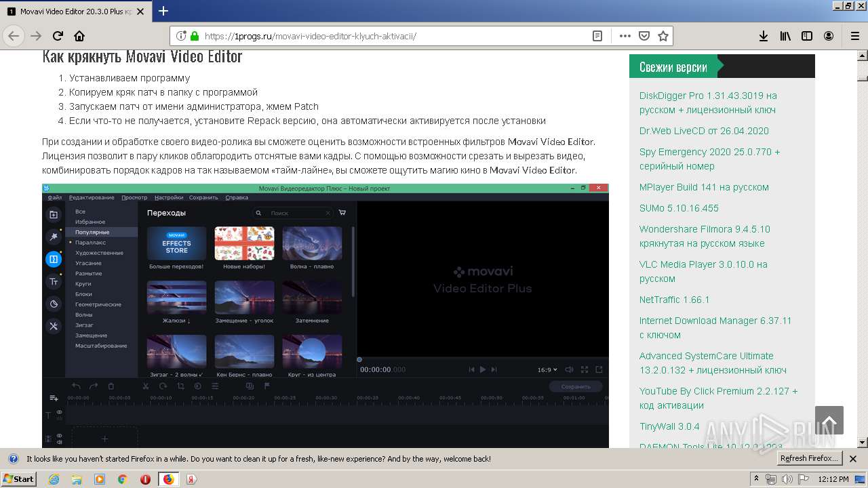The height and width of the screenshot is (488, 868).
Task: Click Movavi tools wrench sidebar icon
Action: (54, 326)
